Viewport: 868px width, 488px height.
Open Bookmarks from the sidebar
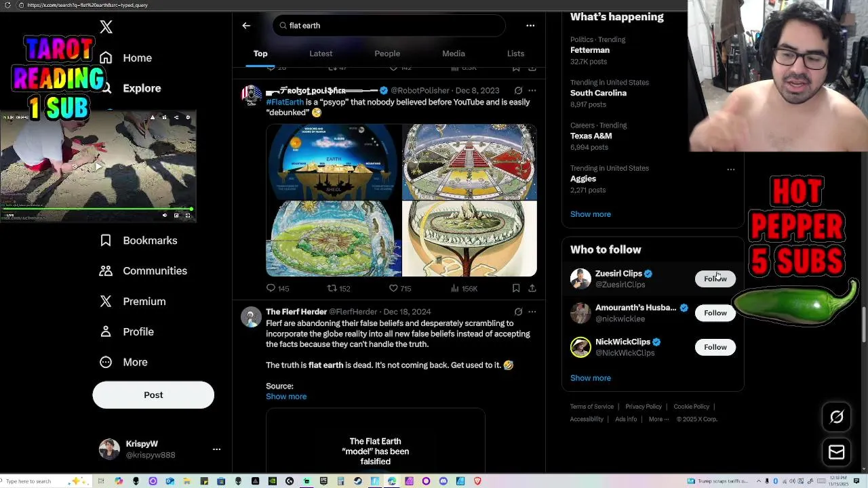pyautogui.click(x=138, y=241)
